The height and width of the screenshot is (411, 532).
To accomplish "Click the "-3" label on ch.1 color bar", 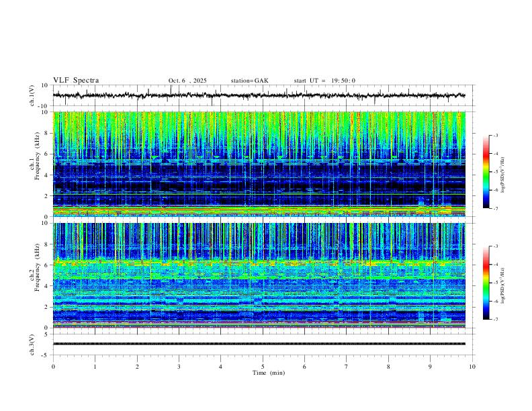I will 496,135.
